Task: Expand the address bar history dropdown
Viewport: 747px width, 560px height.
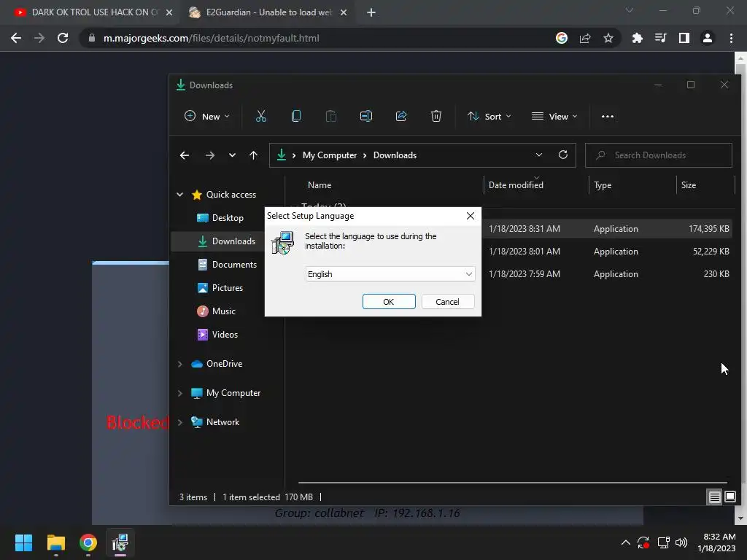Action: click(x=539, y=155)
